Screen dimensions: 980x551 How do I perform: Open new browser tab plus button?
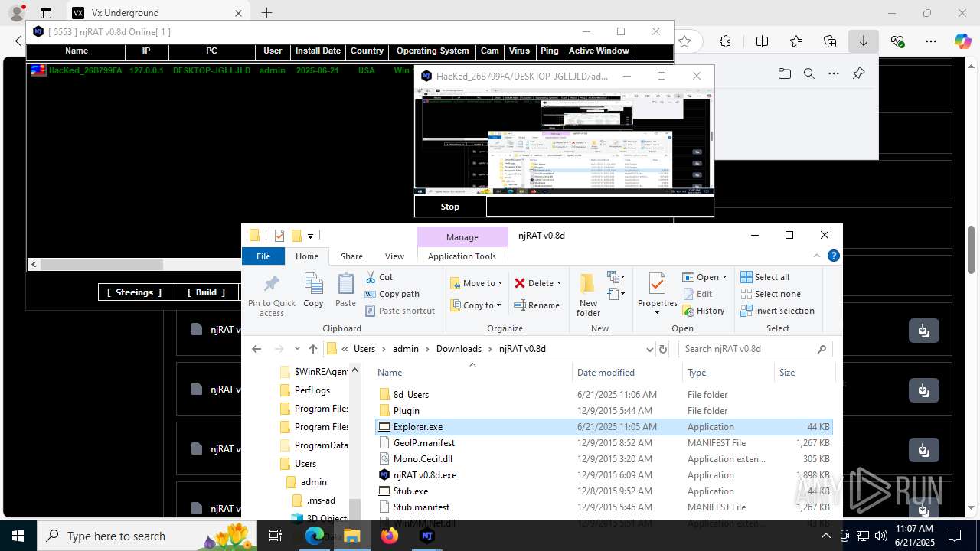tap(266, 13)
